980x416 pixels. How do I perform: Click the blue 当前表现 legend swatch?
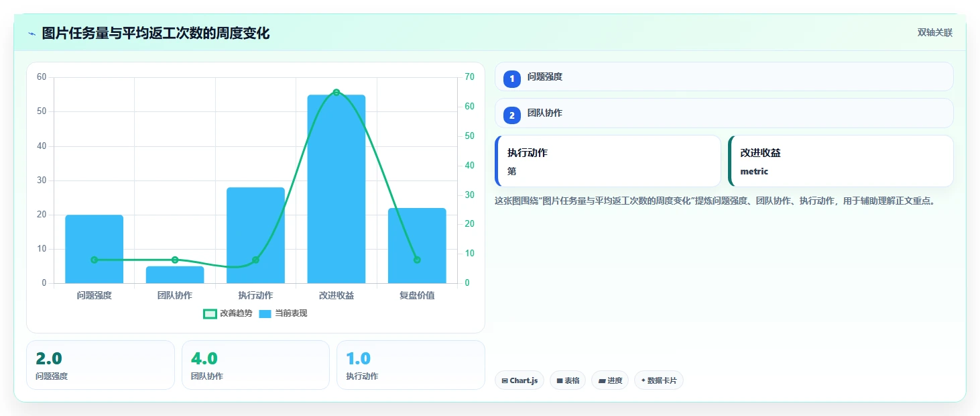pyautogui.click(x=265, y=313)
